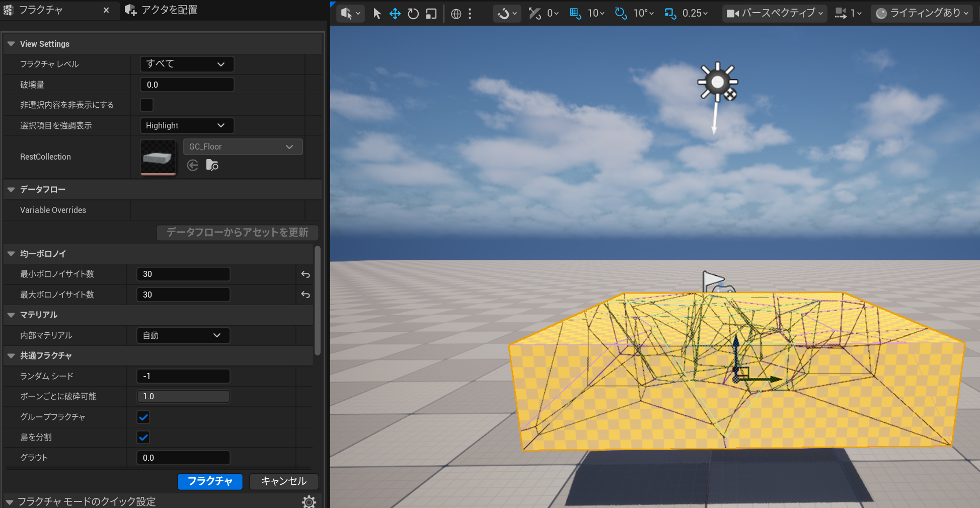Screen dimensions: 980x508
Task: Switch to the アクタを配置 tab
Action: tap(162, 10)
